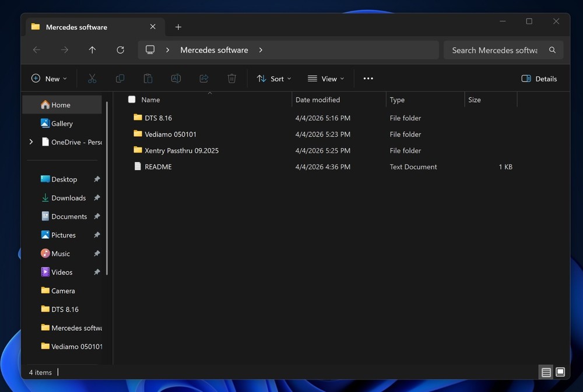The image size is (583, 392).
Task: Open the New item dropdown
Action: 49,79
